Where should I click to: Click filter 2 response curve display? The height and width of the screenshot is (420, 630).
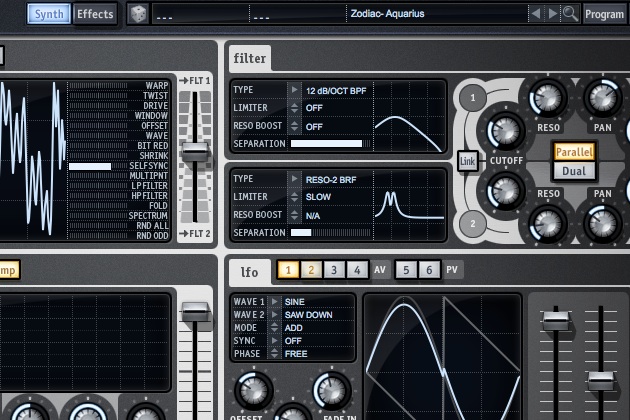(409, 205)
